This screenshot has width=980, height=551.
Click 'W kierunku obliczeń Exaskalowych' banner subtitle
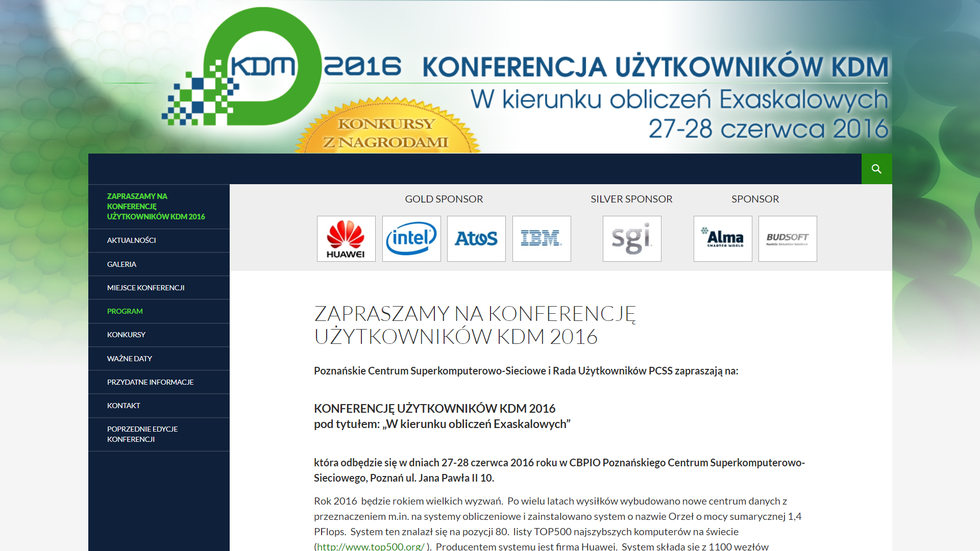[679, 99]
